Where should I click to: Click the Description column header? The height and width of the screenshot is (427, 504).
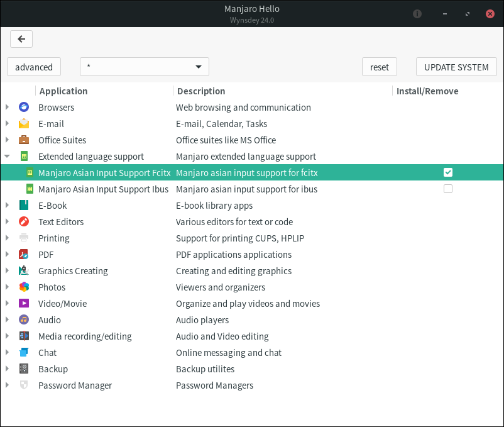click(x=283, y=91)
